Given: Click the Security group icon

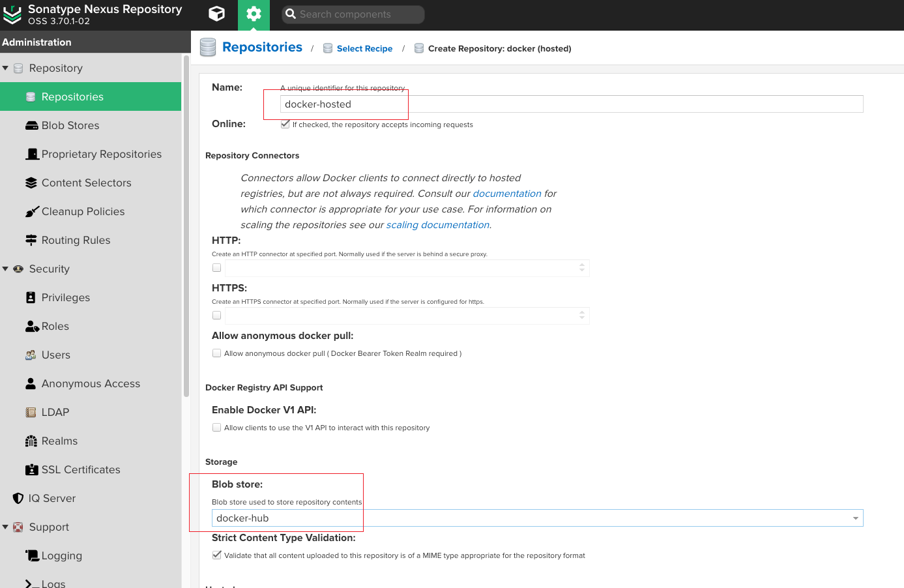Looking at the screenshot, I should (x=18, y=269).
